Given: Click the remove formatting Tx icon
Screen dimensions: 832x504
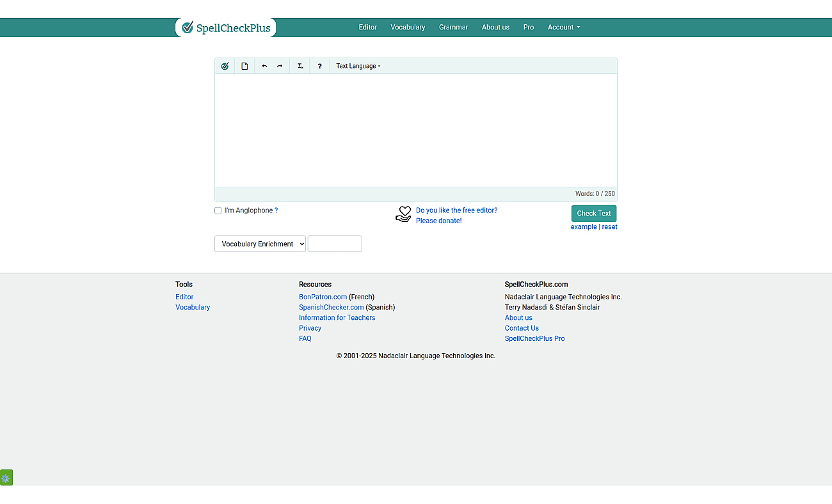Looking at the screenshot, I should (300, 66).
